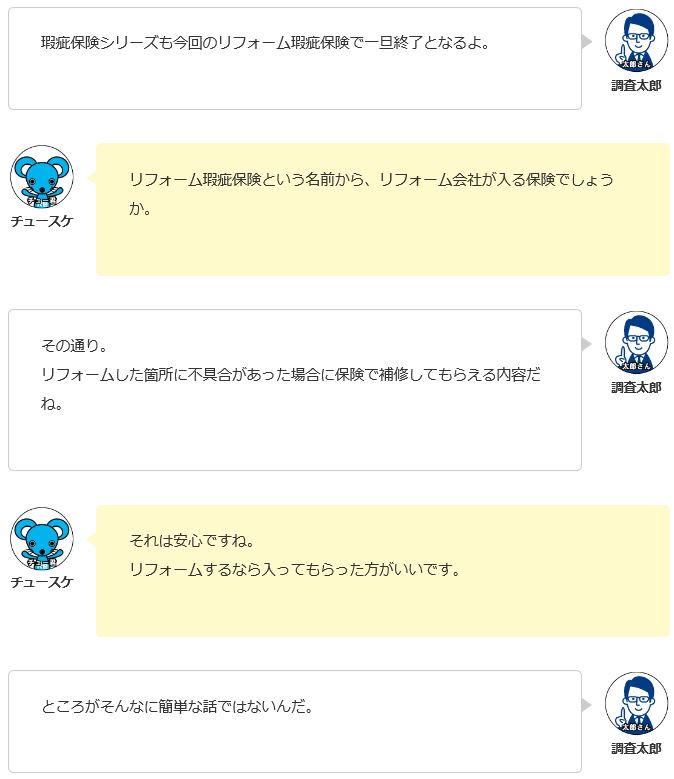The image size is (674, 779).
Task: Click the first 調査太郎 avatar icon
Action: pos(636,41)
